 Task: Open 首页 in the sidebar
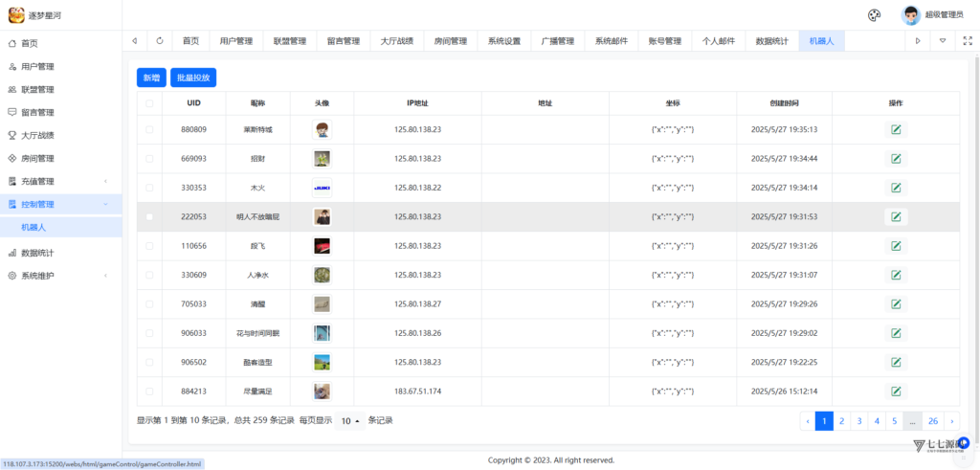click(x=60, y=44)
